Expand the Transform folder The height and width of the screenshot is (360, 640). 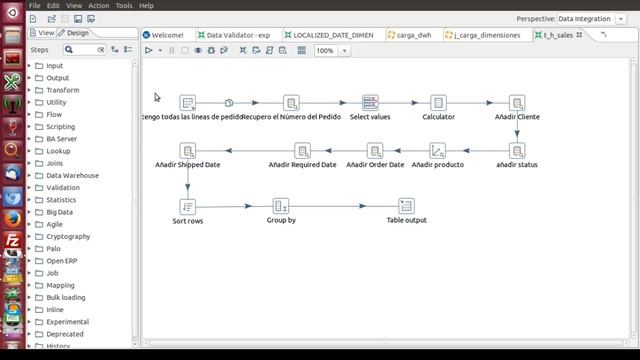[x=29, y=90]
